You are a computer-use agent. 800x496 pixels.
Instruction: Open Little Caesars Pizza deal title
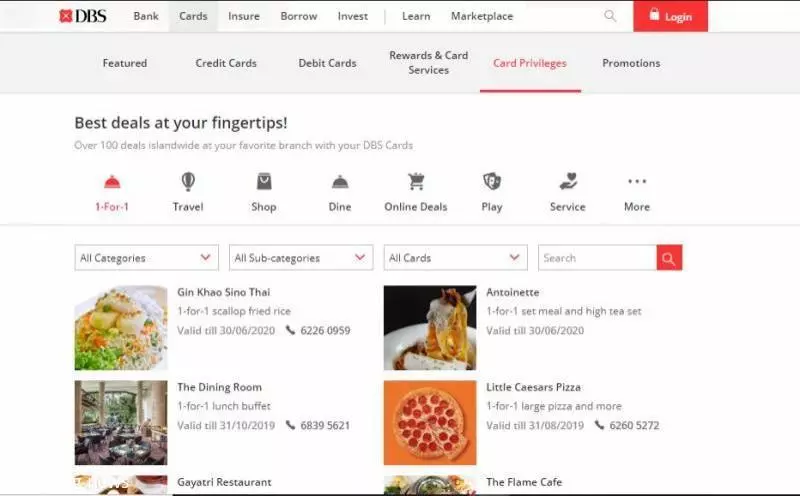[x=534, y=387]
